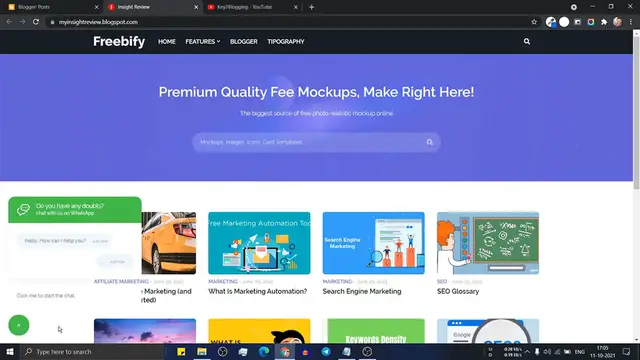This screenshot has width=640, height=360.
Task: Click the search icon in Freebify header
Action: (x=527, y=41)
